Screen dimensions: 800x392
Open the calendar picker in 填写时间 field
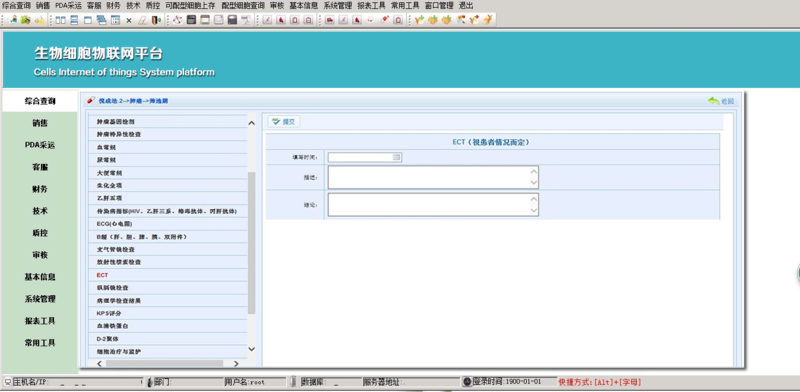click(x=396, y=157)
